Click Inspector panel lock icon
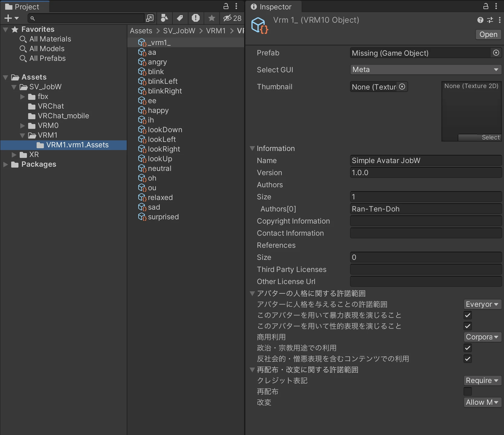The image size is (504, 435). 486,6
